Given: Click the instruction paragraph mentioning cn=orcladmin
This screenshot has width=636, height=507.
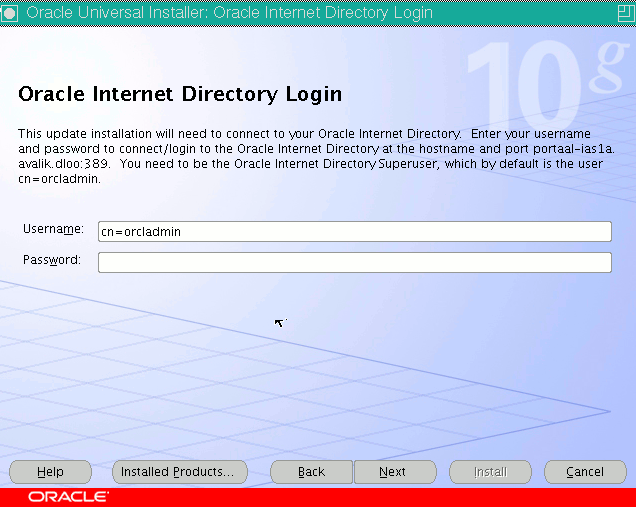Looking at the screenshot, I should [316, 156].
